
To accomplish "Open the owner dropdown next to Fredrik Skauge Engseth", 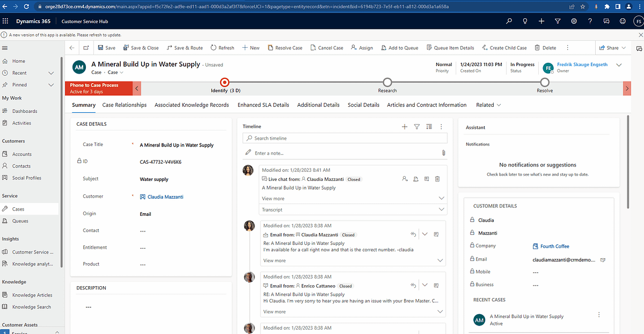I will 619,64.
